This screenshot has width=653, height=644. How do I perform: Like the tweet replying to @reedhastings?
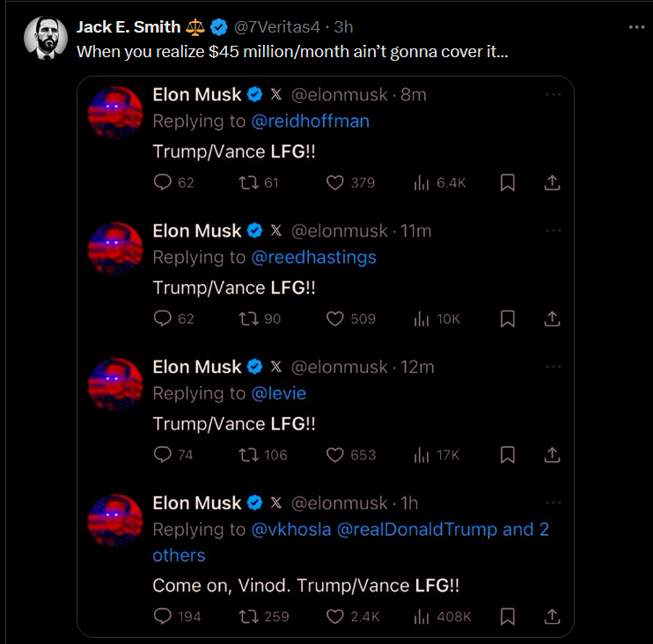335,318
